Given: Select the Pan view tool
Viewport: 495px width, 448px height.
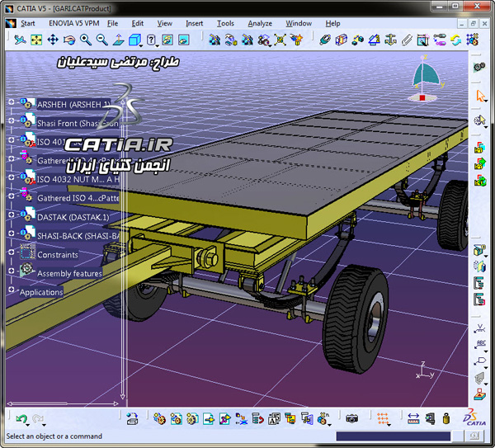Looking at the screenshot, I should click(53, 40).
